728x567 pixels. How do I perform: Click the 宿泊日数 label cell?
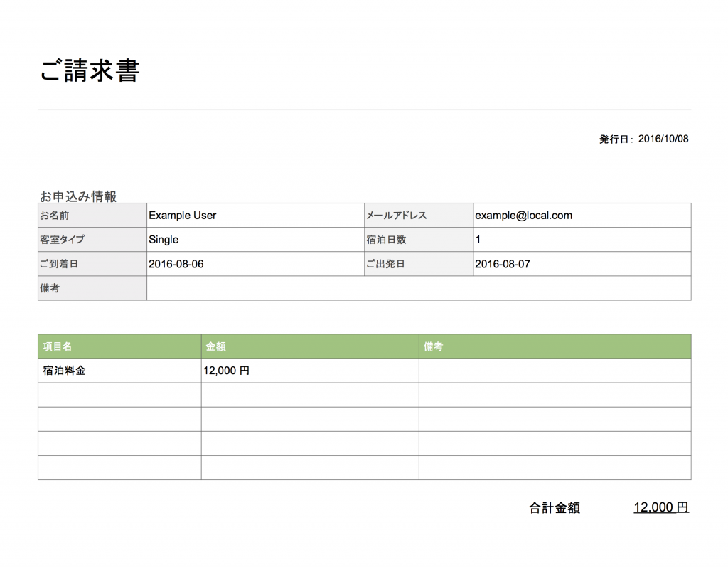pyautogui.click(x=387, y=239)
